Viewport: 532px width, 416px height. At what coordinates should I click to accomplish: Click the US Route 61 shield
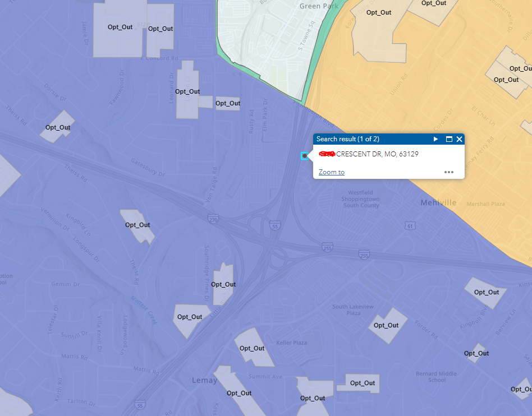[x=410, y=226]
